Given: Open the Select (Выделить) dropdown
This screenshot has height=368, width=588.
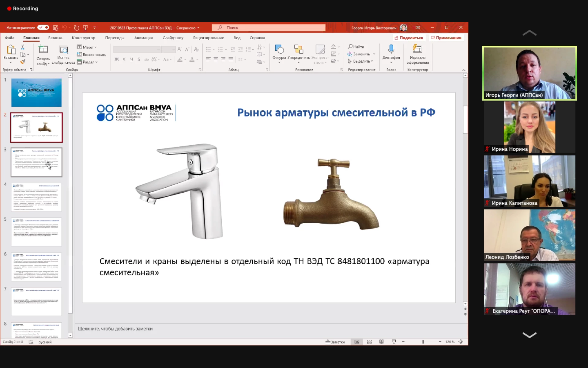Looking at the screenshot, I should pyautogui.click(x=360, y=61).
